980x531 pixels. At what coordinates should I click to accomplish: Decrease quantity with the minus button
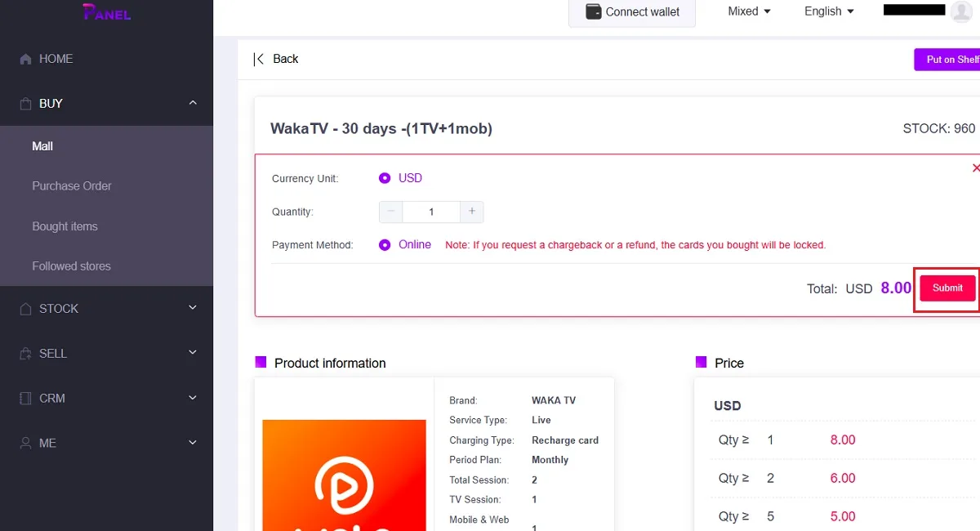pos(391,212)
